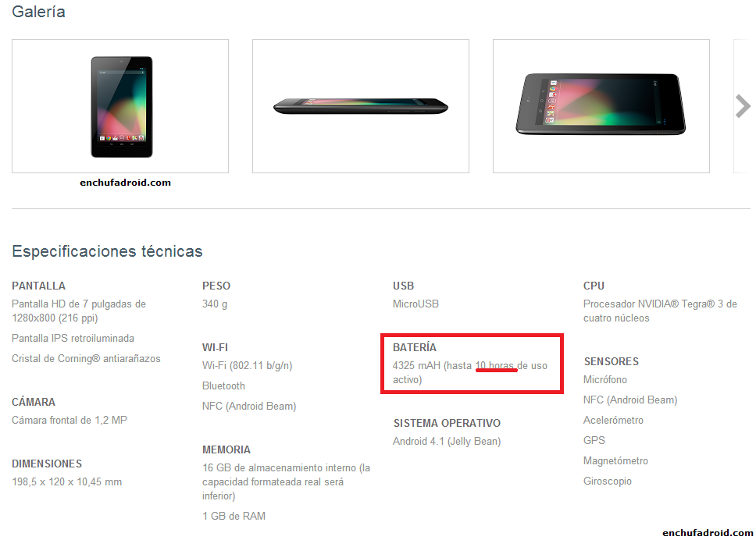Viewport: 756px width, 540px height.
Task: Click the WI-FI specification label
Action: 215,347
